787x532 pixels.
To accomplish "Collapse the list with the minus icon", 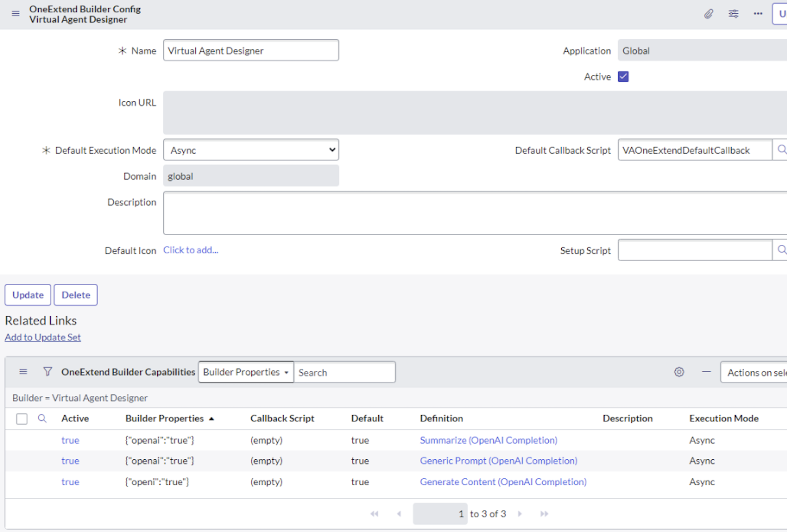I will click(x=706, y=372).
